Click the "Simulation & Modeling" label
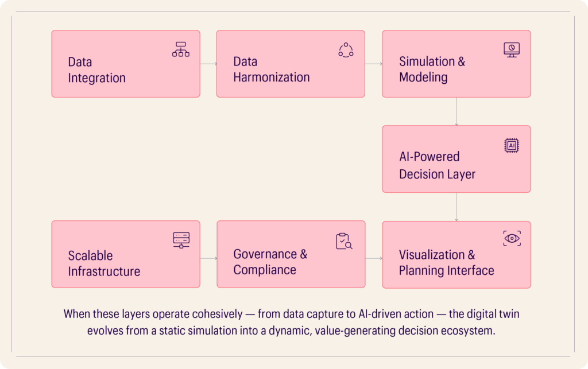588x369 pixels. (x=432, y=69)
